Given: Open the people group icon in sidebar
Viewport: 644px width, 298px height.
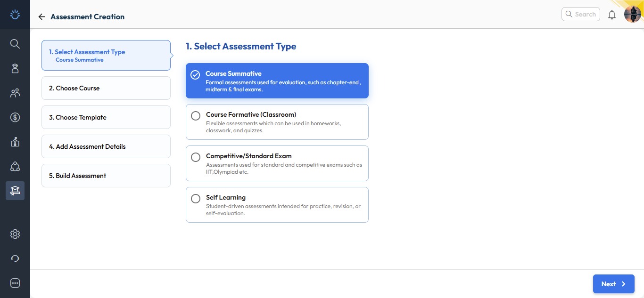Looking at the screenshot, I should click(x=15, y=93).
